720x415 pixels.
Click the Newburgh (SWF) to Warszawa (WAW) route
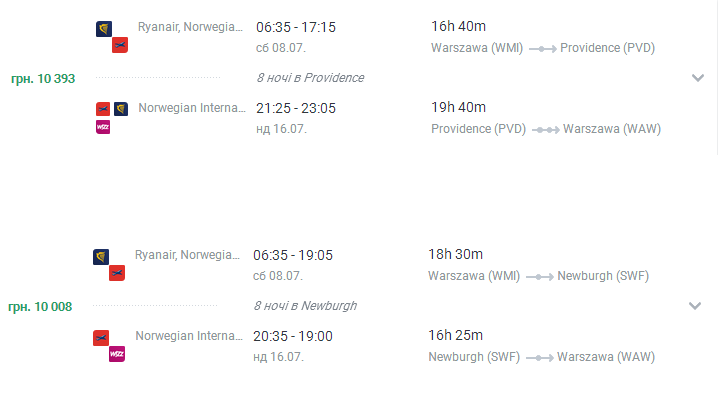(541, 357)
